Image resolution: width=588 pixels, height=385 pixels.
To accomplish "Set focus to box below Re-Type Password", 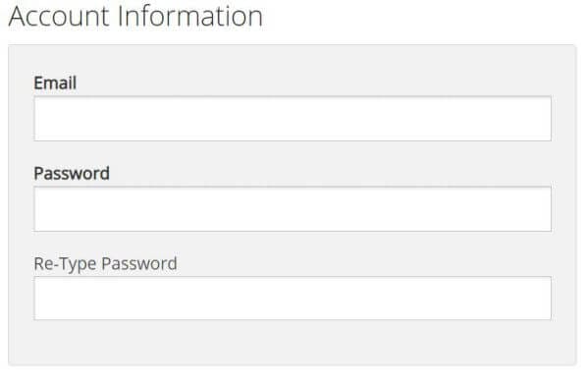I will click(x=293, y=299).
